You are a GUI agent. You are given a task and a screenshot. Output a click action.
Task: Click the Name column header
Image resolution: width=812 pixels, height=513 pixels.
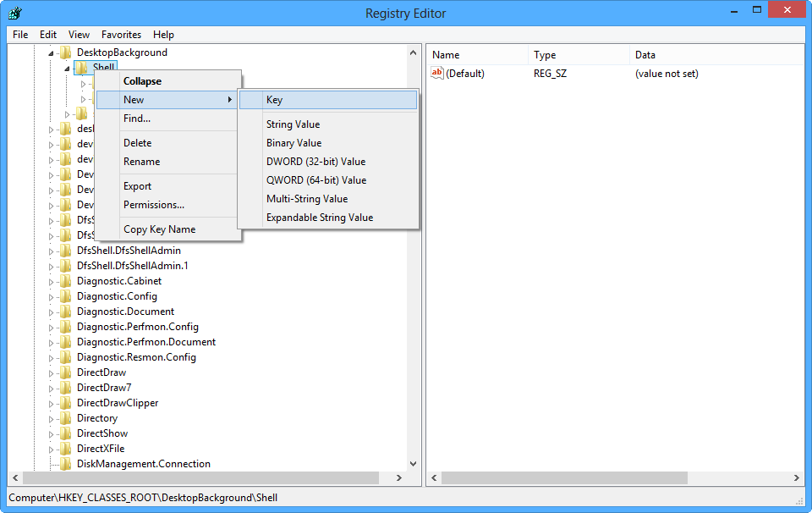coord(477,55)
